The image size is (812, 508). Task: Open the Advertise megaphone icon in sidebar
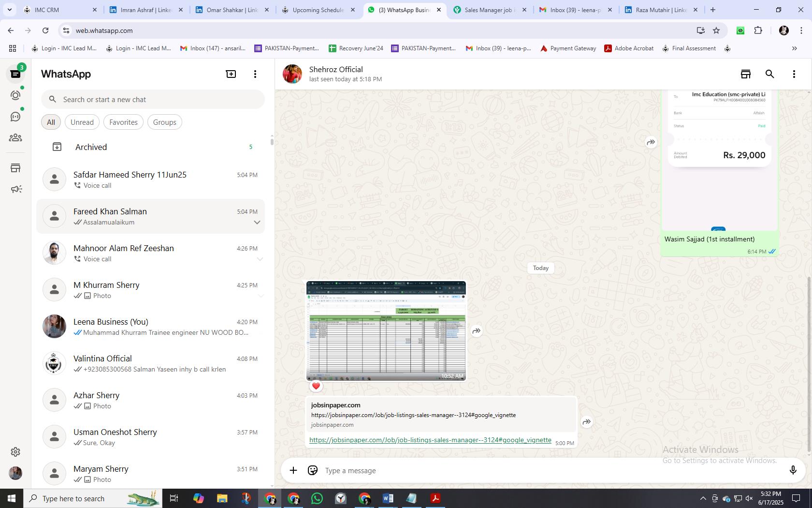15,189
